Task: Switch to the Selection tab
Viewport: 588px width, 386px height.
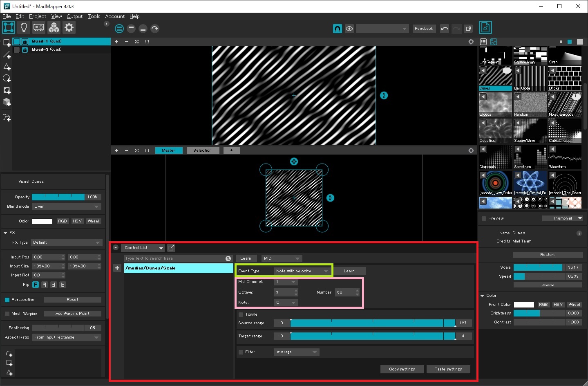Action: coord(202,150)
